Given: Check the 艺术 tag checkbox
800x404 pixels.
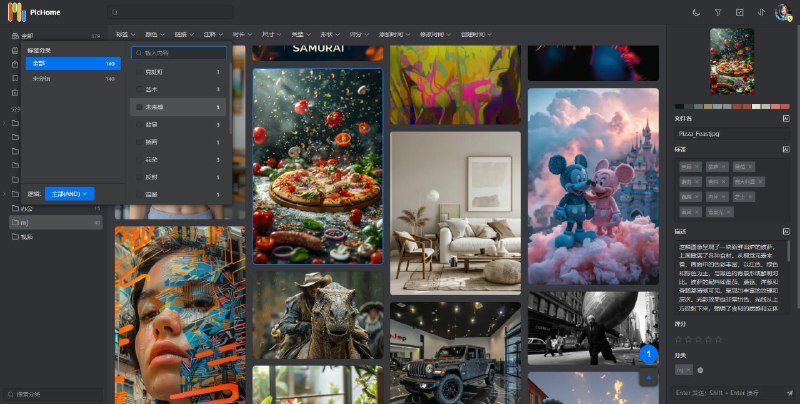Looking at the screenshot, I should pyautogui.click(x=138, y=88).
